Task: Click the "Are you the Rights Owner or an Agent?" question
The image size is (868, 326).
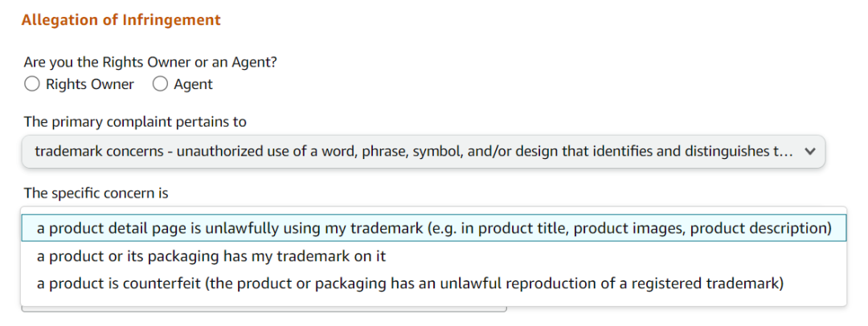Action: [150, 62]
